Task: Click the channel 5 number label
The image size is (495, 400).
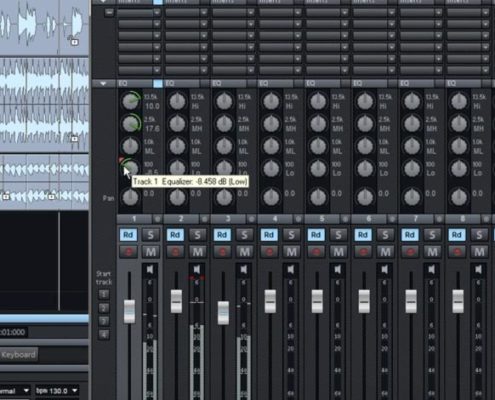Action: (322, 219)
